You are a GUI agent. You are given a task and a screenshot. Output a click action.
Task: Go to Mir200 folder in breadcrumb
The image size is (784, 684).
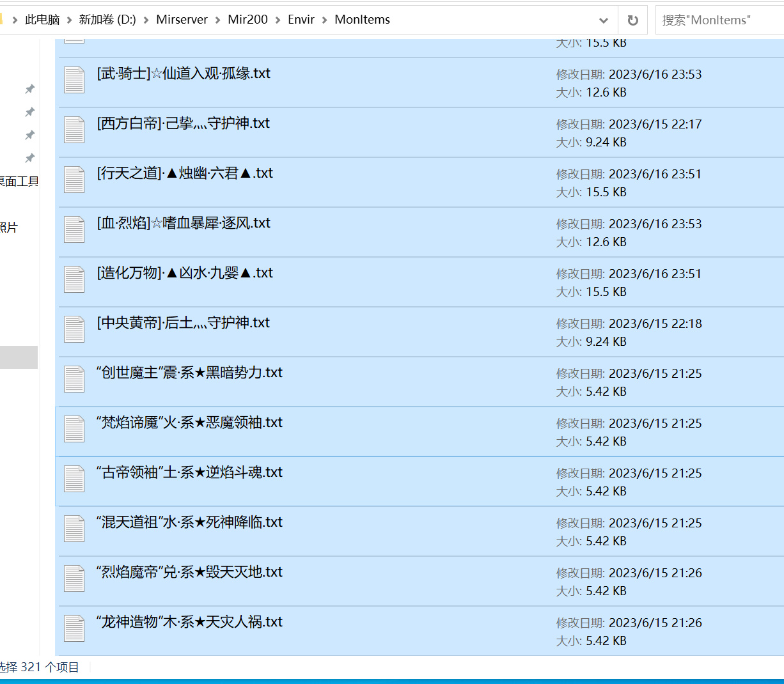tap(248, 20)
